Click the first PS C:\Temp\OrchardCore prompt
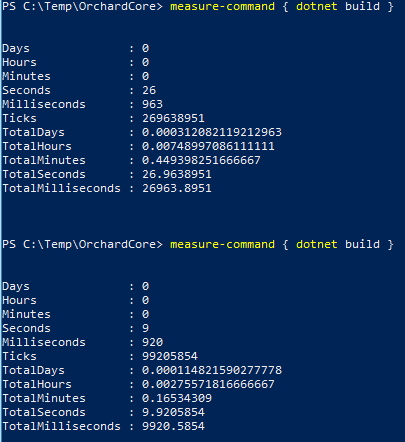 coord(82,6)
